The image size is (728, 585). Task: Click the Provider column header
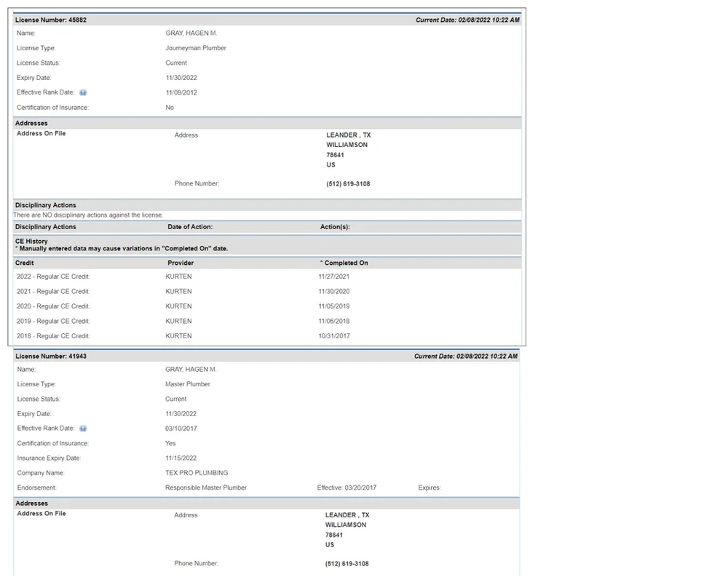[181, 263]
